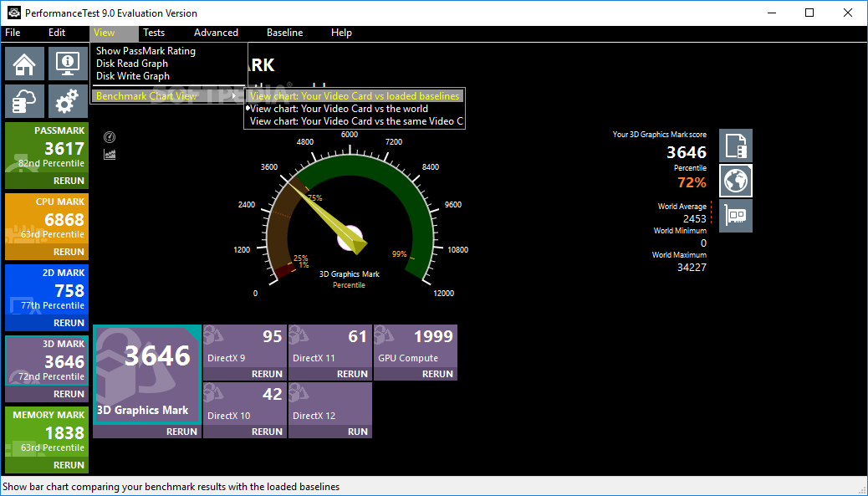Choose Your Video Card vs same Video Card

(355, 121)
